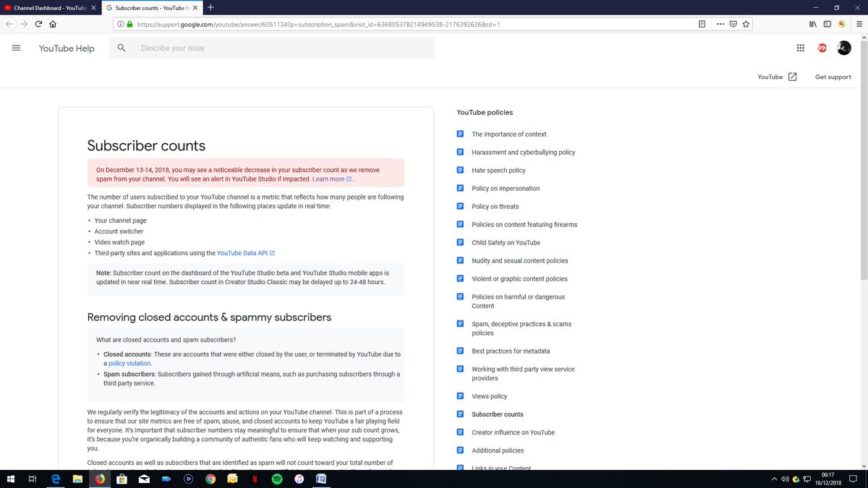Open page actions three-dot menu

pos(720,24)
